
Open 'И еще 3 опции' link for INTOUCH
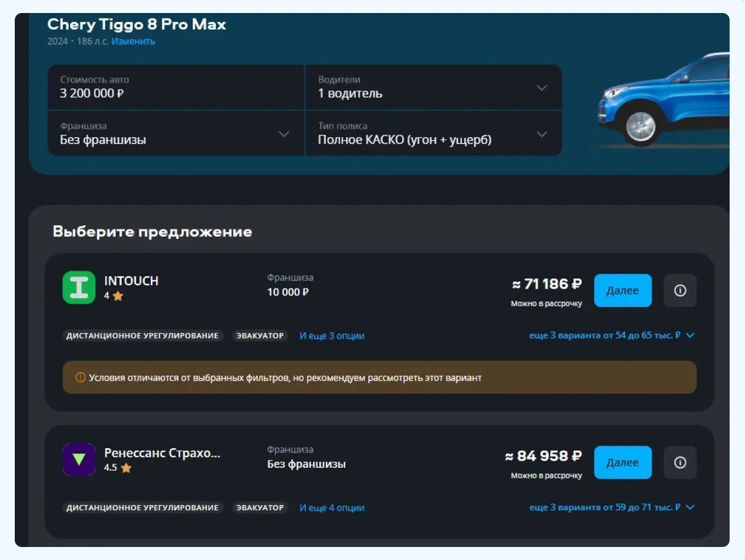[332, 335]
